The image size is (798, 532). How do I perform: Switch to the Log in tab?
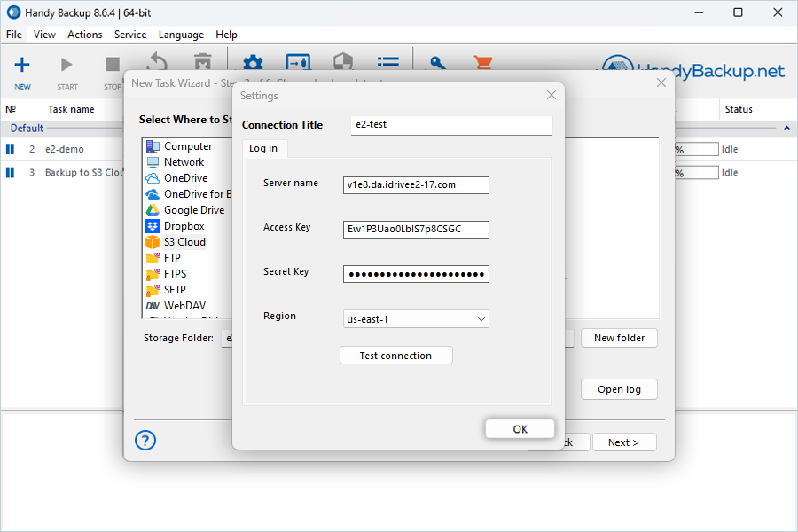[x=263, y=148]
